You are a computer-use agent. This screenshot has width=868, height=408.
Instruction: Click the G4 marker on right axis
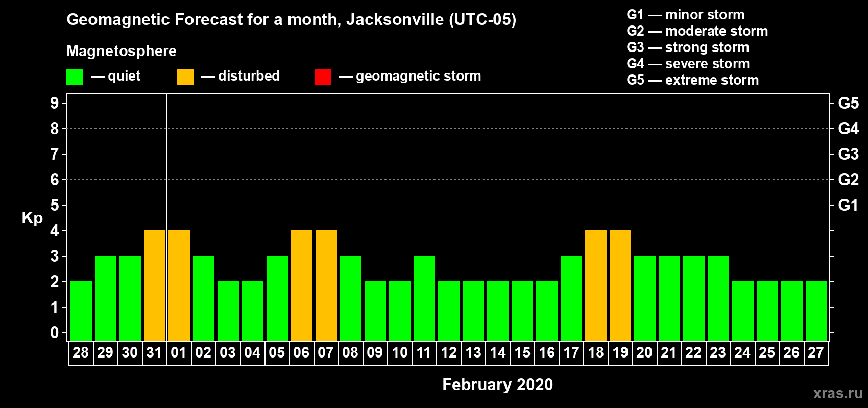849,129
